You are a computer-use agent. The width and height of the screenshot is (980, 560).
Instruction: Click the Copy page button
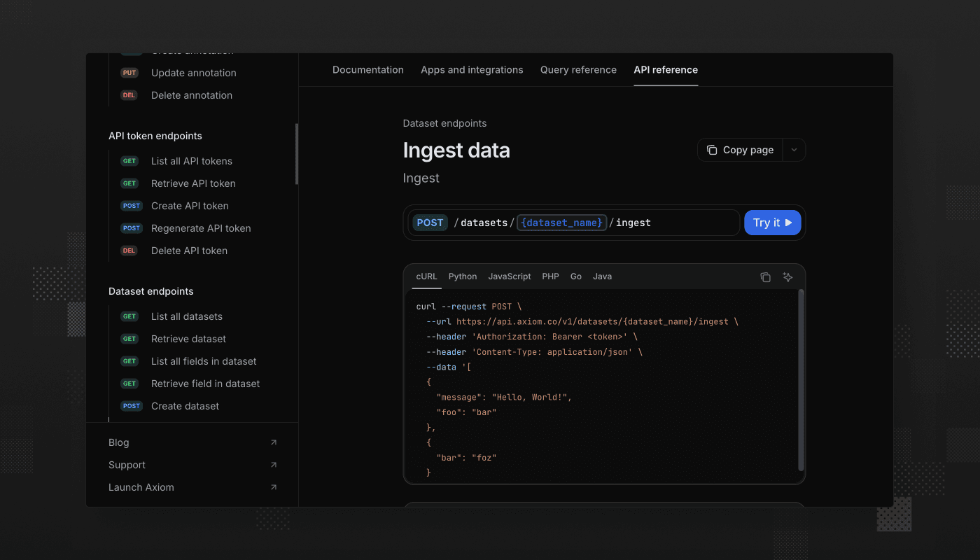(x=740, y=149)
